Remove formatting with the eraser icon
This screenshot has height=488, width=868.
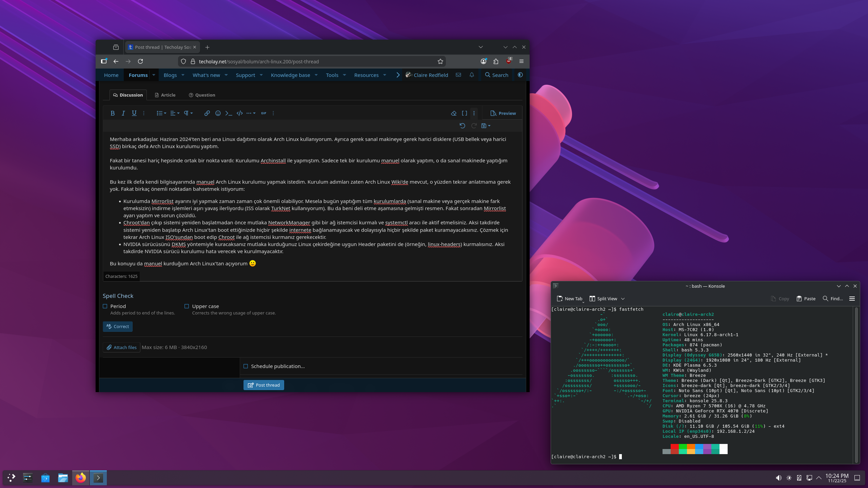(x=454, y=113)
